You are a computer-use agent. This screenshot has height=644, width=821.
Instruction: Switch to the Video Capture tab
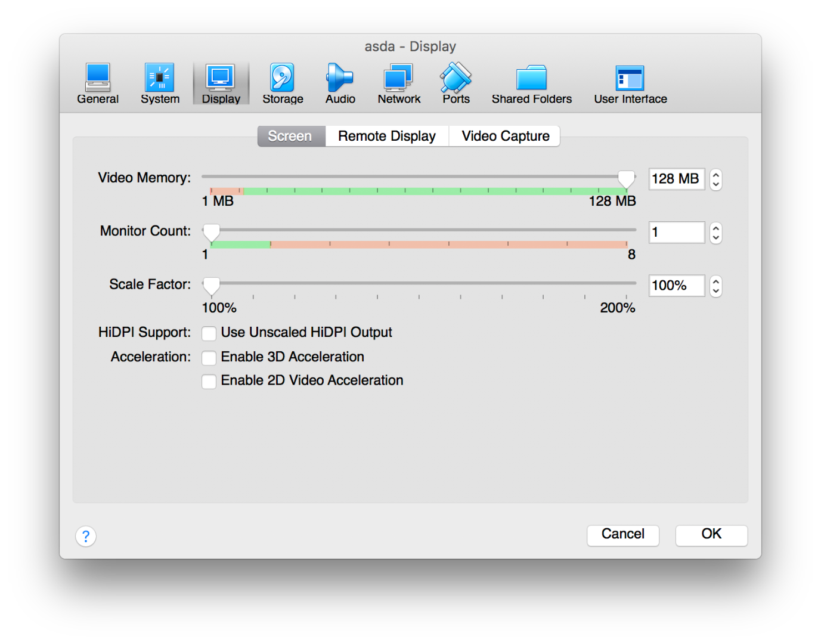coord(505,136)
